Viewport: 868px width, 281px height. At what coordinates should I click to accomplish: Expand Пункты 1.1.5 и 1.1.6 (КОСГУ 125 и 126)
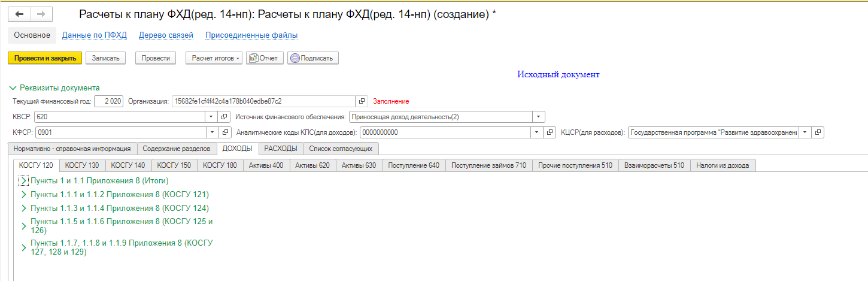point(24,226)
